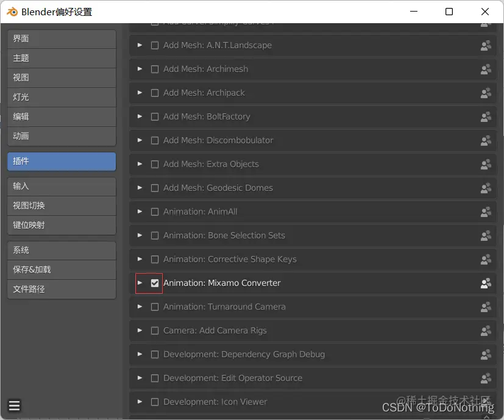Click the community icon on Corrective Shape Keys row

(x=486, y=260)
